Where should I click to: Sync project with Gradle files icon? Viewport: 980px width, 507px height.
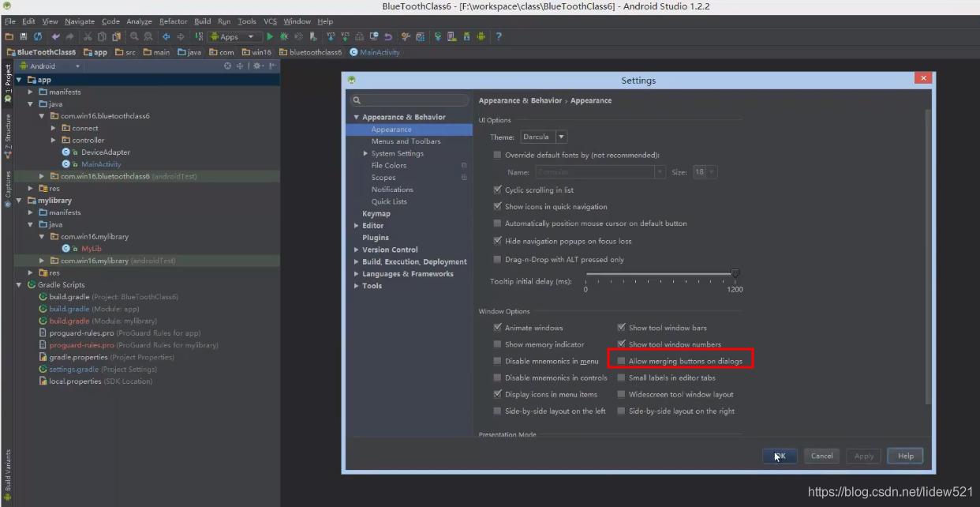click(438, 36)
